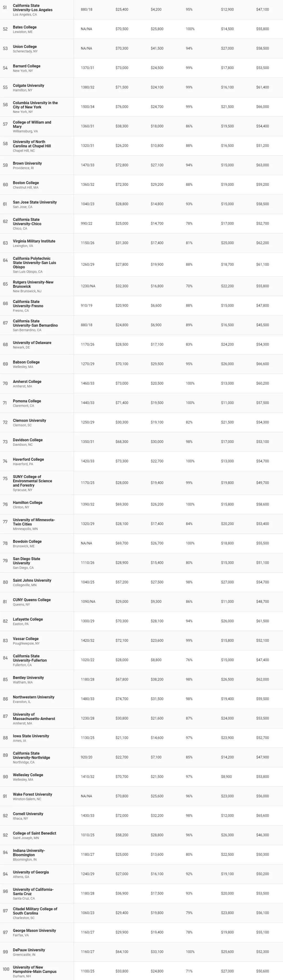This screenshot has height=980, width=283.
Task: Open Davidson College link
Action: pos(28,440)
